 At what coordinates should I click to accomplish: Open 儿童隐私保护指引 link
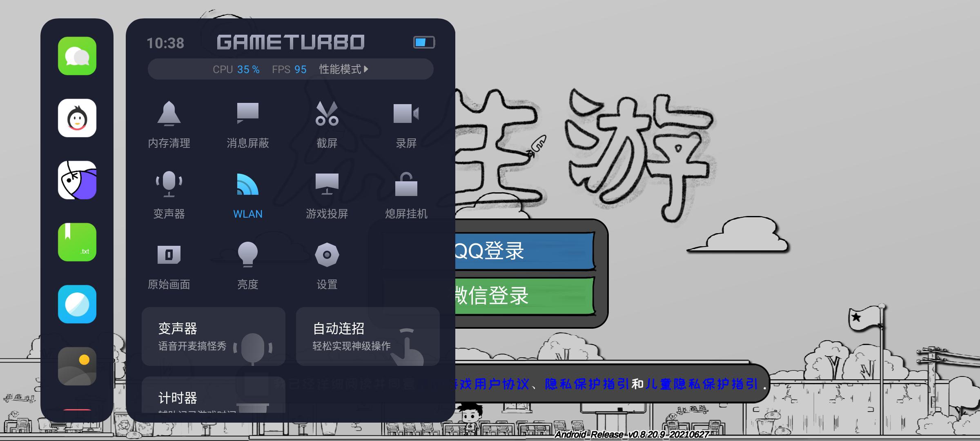point(701,384)
